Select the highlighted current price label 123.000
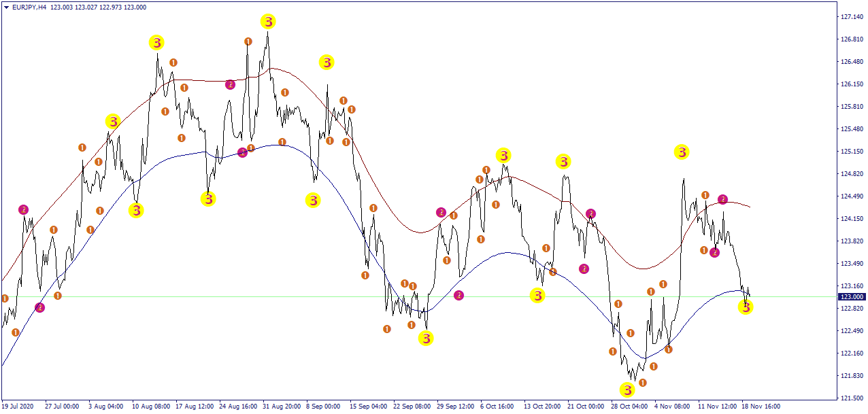This screenshot has width=868, height=414. [x=852, y=297]
